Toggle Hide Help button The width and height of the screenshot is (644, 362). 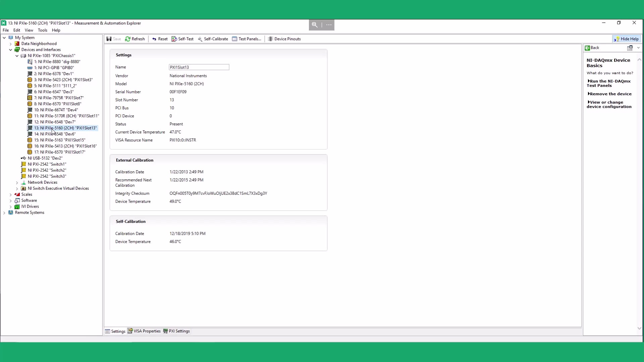pyautogui.click(x=627, y=39)
